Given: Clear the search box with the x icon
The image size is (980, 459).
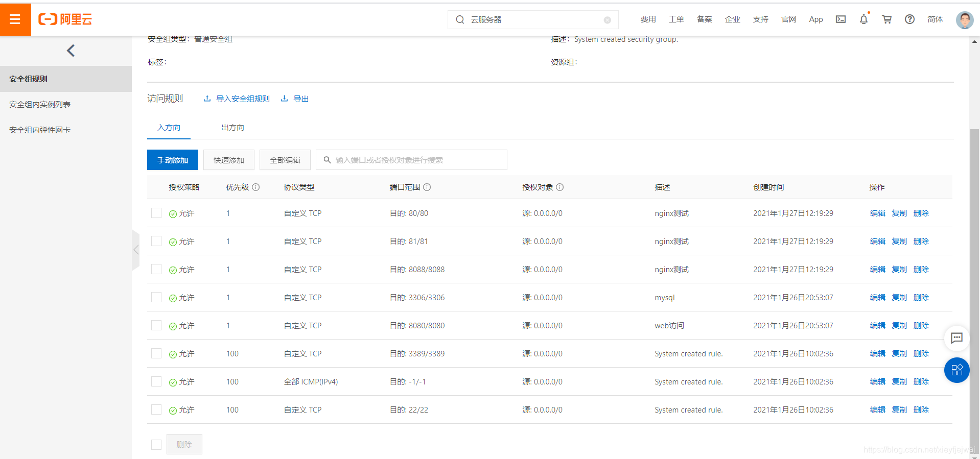Looking at the screenshot, I should 607,20.
